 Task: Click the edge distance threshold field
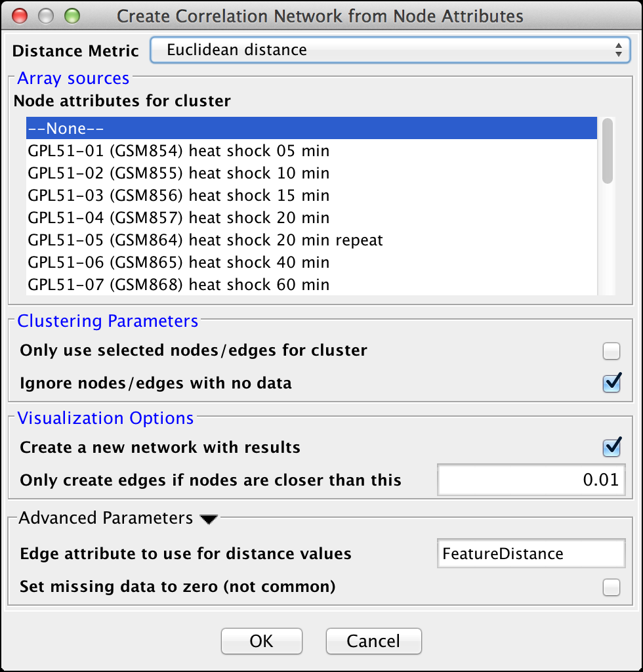pyautogui.click(x=531, y=480)
